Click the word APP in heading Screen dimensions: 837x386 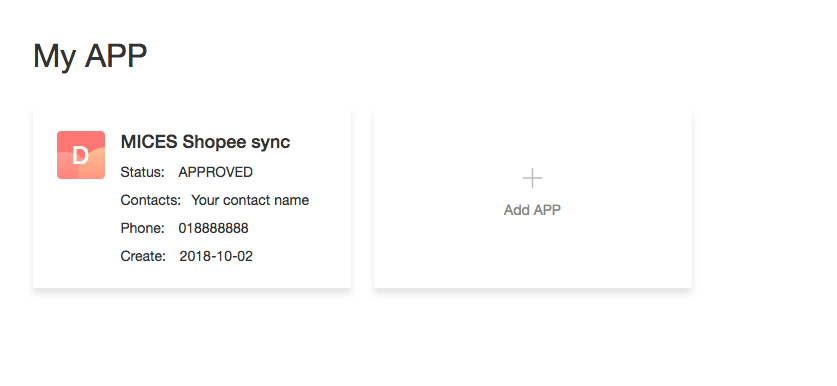(116, 56)
